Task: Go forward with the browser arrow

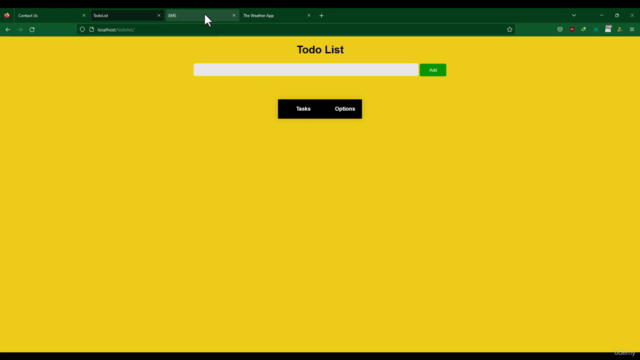Action: pyautogui.click(x=20, y=29)
